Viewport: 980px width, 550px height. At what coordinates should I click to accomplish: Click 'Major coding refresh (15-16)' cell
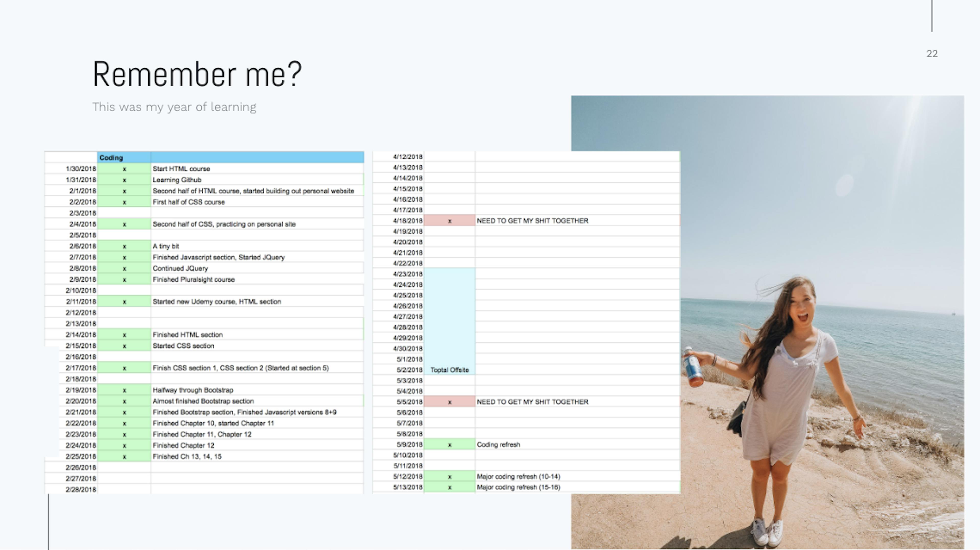pos(578,487)
